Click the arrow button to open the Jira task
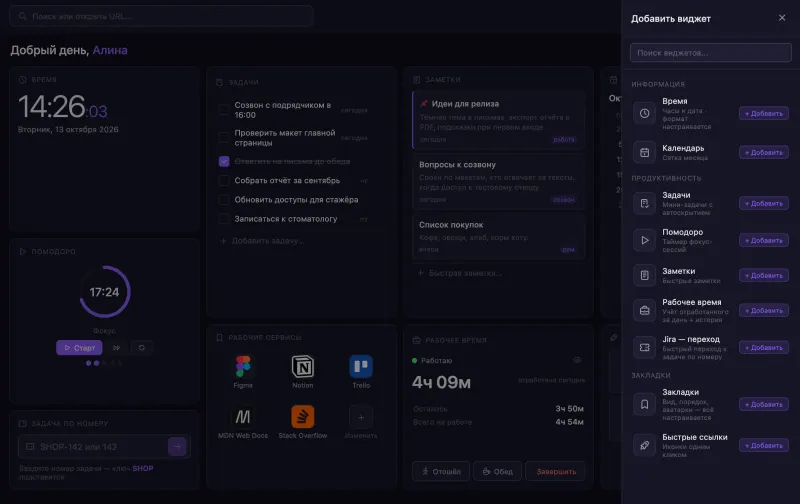This screenshot has height=504, width=800. coord(177,447)
